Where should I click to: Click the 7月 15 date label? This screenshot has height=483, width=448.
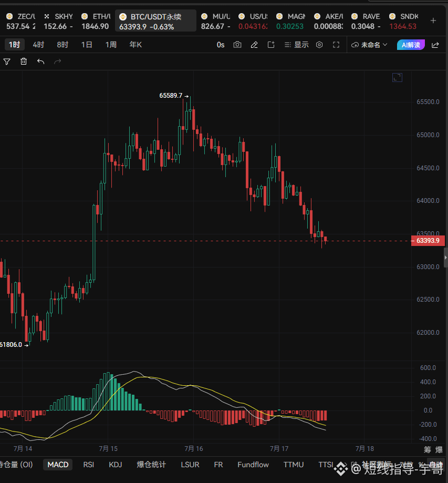(108, 448)
